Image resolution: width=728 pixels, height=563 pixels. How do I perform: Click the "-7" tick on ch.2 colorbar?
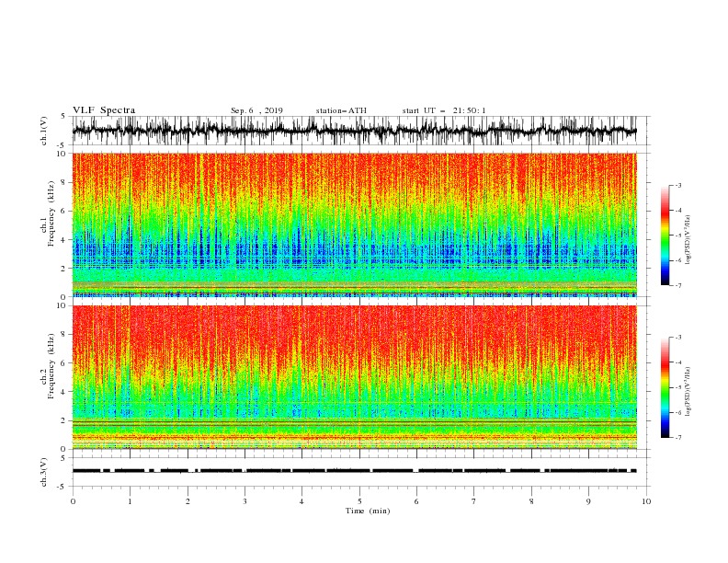coord(677,438)
